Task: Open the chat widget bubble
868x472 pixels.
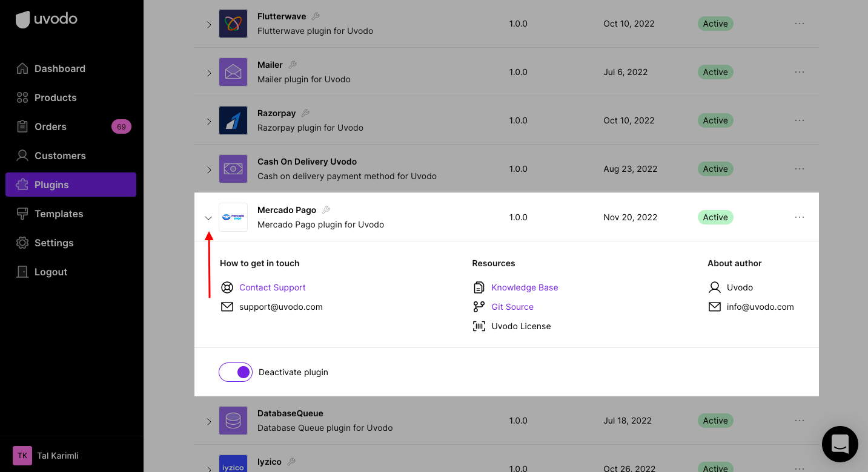Action: point(840,444)
